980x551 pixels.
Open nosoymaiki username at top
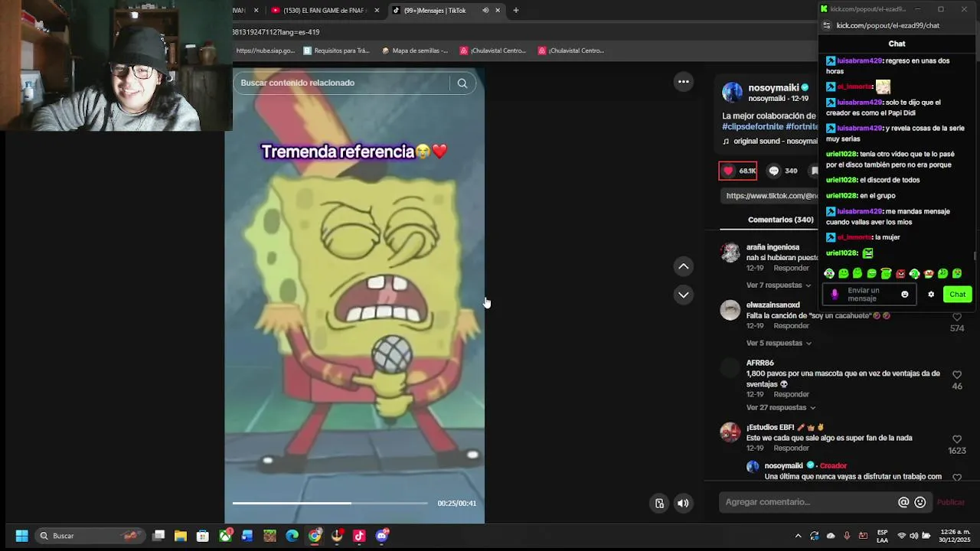click(x=773, y=88)
